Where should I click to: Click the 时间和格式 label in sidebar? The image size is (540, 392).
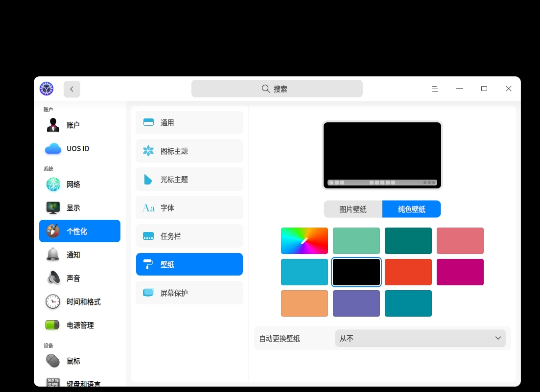pyautogui.click(x=83, y=302)
